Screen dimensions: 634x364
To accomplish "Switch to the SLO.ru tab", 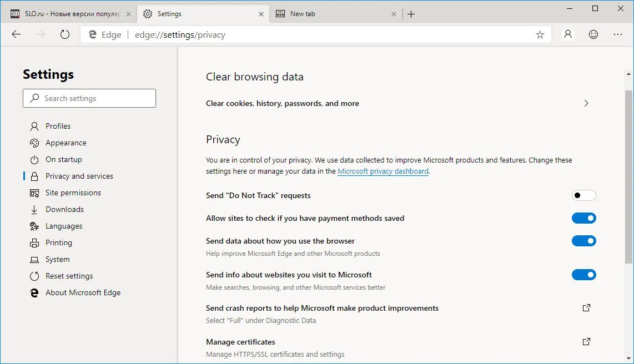I will (67, 13).
